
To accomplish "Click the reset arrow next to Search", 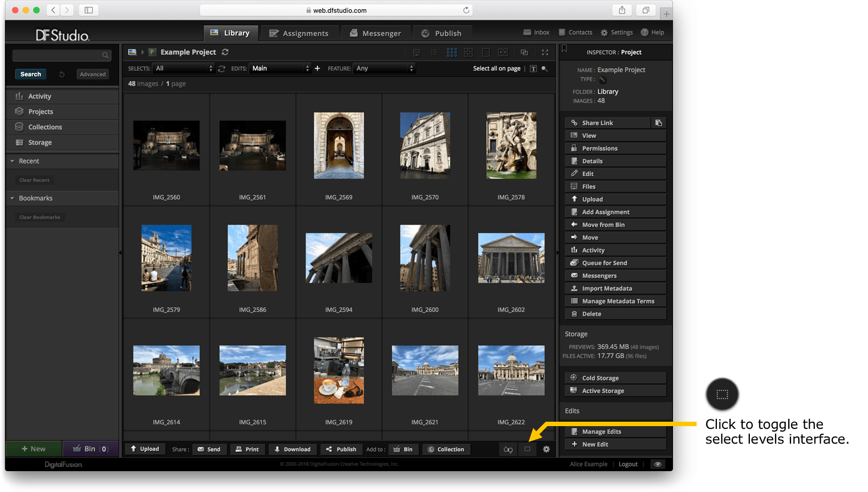I will [62, 74].
